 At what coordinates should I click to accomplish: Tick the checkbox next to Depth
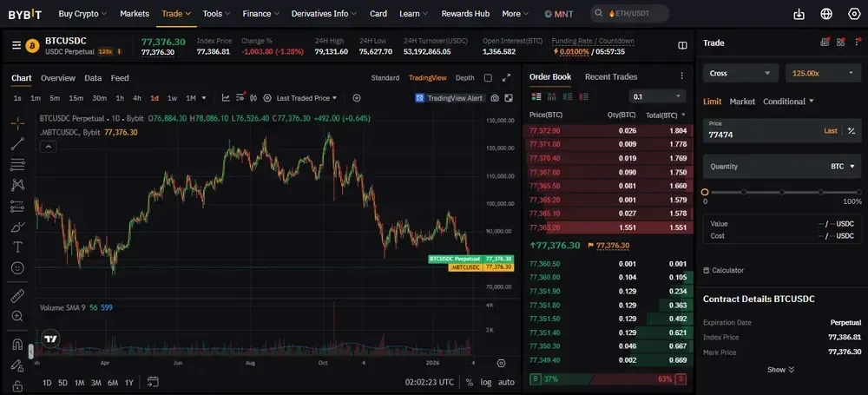pos(488,78)
